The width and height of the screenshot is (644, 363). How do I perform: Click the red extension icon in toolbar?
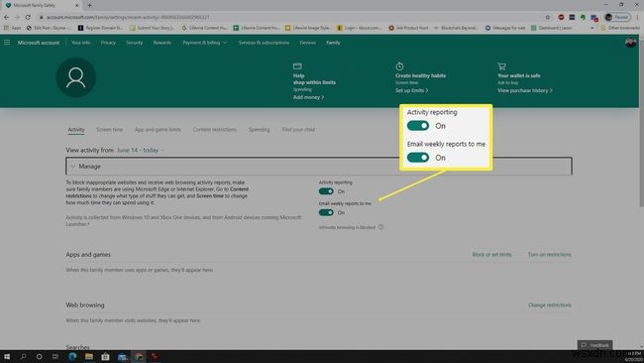pos(561,17)
